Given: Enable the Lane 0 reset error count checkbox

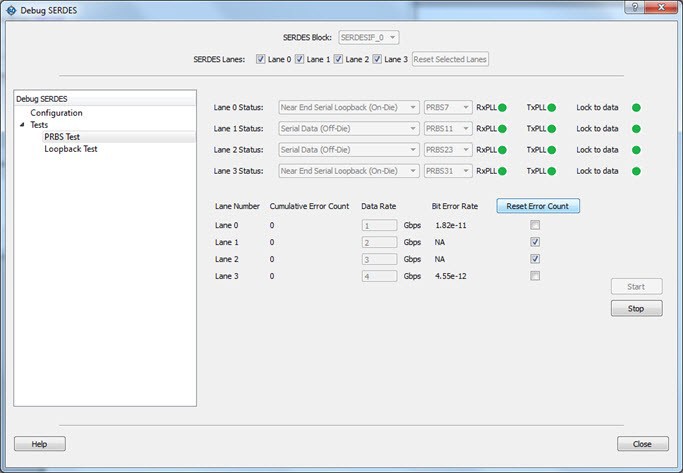Looking at the screenshot, I should click(536, 225).
